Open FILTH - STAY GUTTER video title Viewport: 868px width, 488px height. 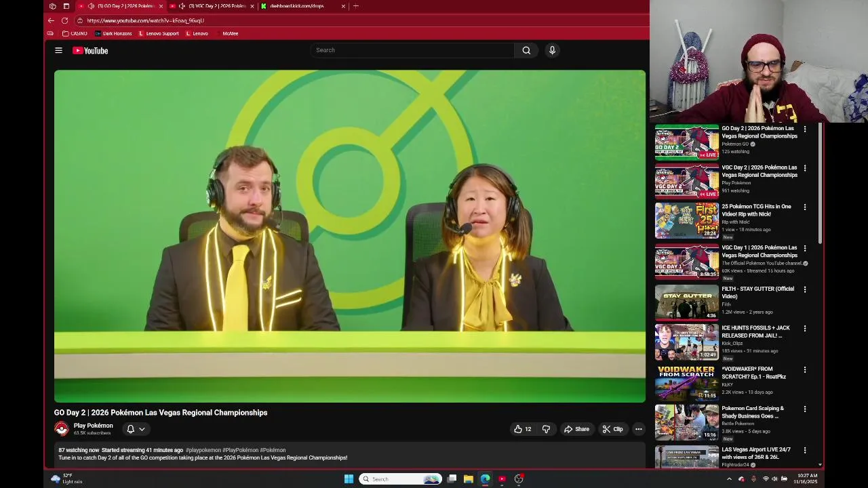[x=757, y=292]
